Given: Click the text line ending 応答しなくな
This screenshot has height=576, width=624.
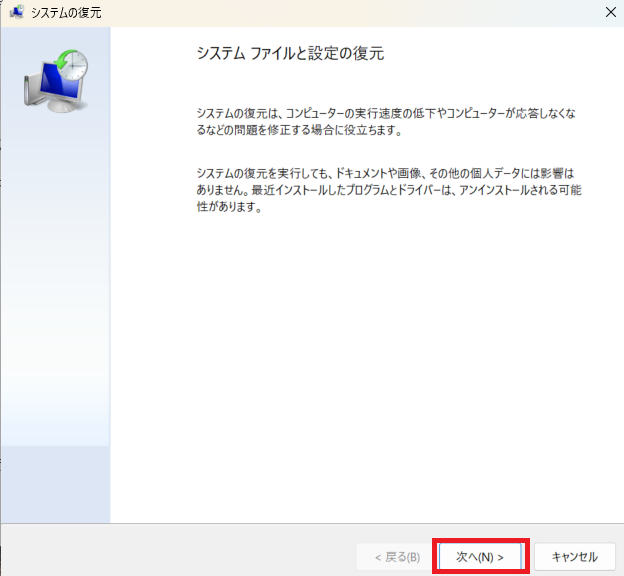Looking at the screenshot, I should point(386,113).
